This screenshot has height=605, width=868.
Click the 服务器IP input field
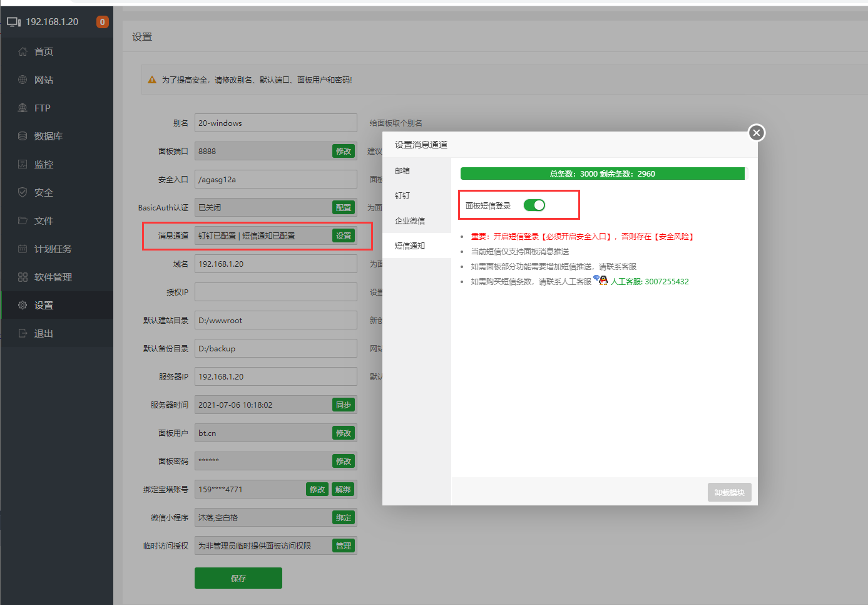(x=276, y=376)
